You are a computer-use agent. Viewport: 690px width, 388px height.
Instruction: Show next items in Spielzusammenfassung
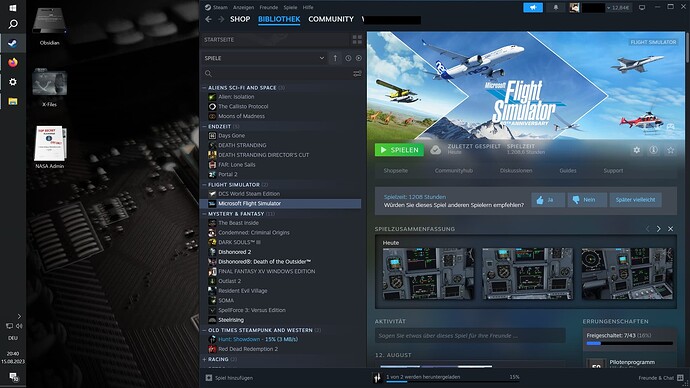(x=658, y=229)
